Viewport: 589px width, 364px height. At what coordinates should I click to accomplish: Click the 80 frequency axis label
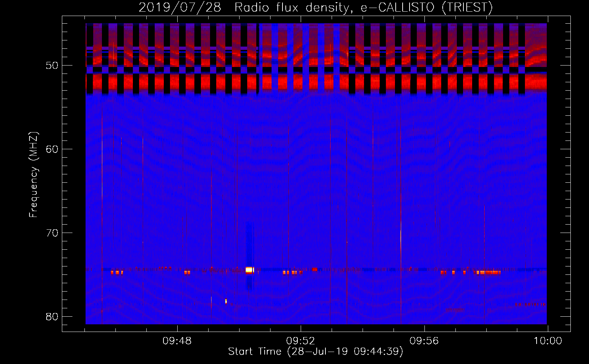tap(52, 317)
